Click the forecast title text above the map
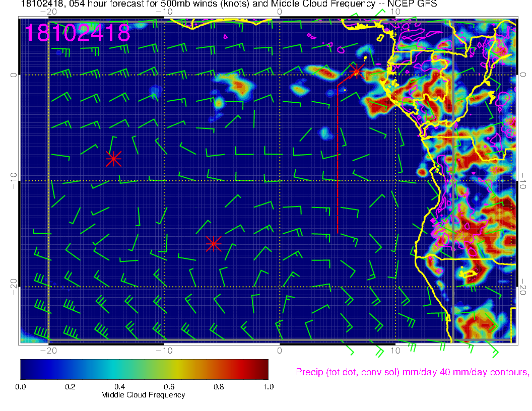532x411 pixels. tap(229, 4)
